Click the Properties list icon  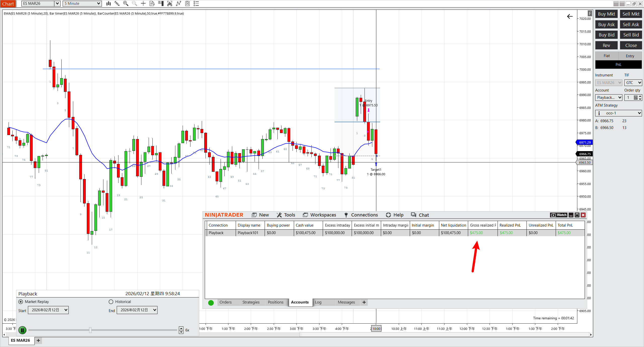point(196,4)
